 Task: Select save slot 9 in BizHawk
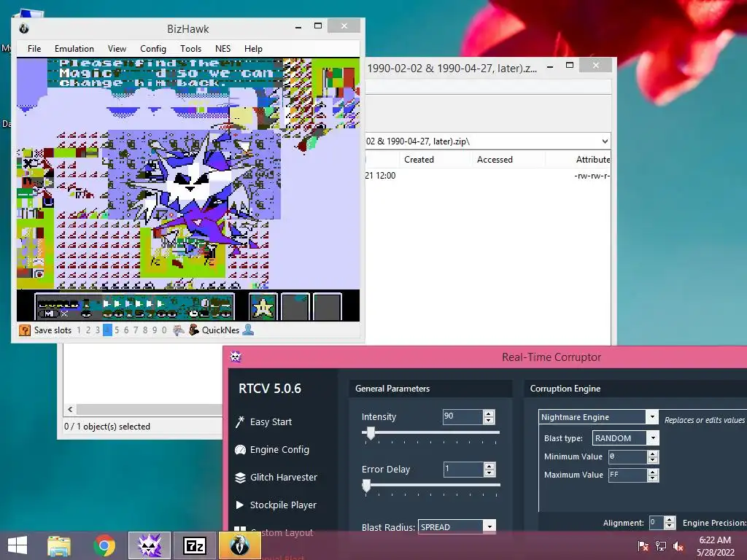coord(155,330)
